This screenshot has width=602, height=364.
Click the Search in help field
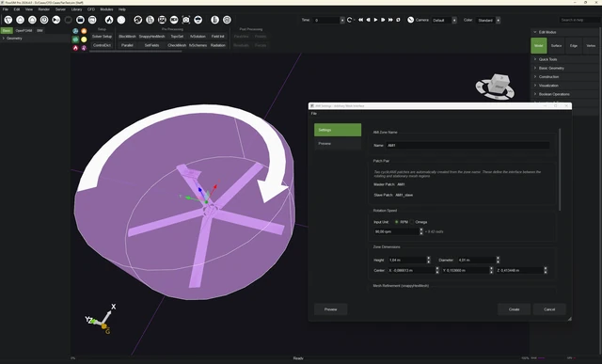pyautogui.click(x=579, y=20)
